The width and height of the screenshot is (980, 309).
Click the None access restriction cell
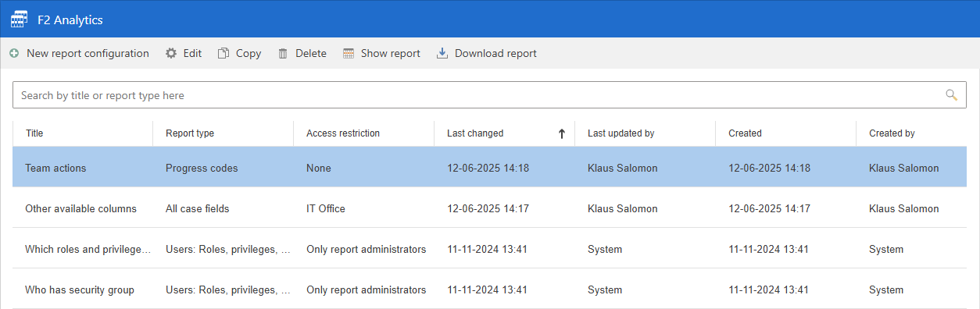click(x=319, y=169)
